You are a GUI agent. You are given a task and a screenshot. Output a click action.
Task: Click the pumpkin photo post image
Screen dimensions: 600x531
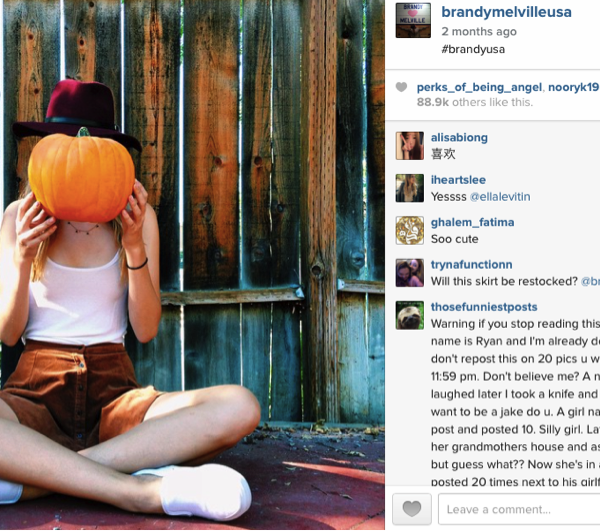pos(192,265)
